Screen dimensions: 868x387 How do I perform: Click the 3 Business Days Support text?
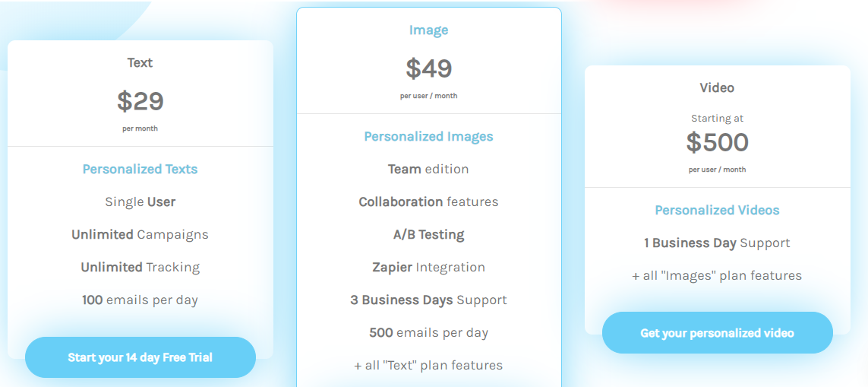pos(428,300)
